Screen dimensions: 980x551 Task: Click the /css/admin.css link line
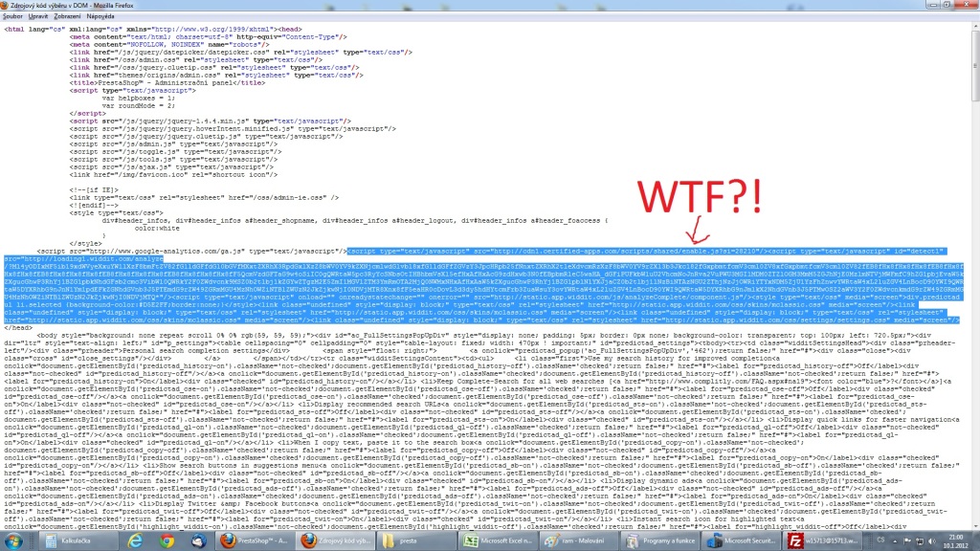[195, 60]
